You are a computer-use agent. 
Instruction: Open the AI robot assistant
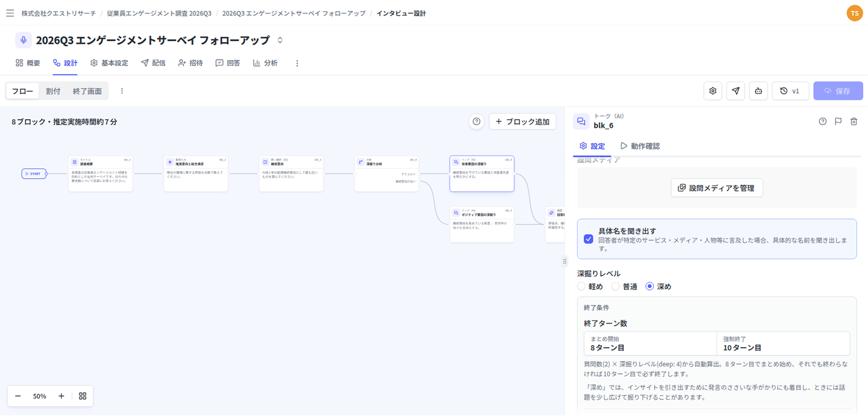click(x=759, y=91)
